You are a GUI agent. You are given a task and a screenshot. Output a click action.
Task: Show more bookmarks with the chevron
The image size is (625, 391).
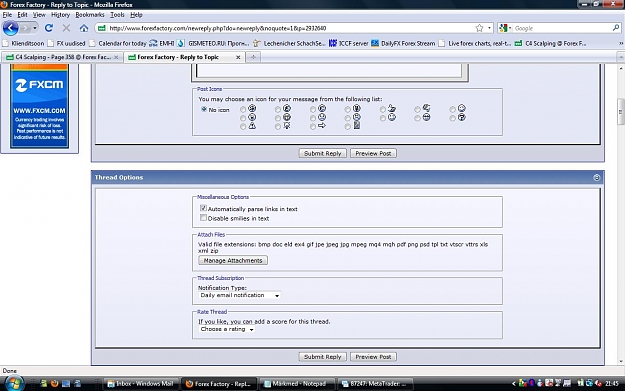(x=620, y=43)
